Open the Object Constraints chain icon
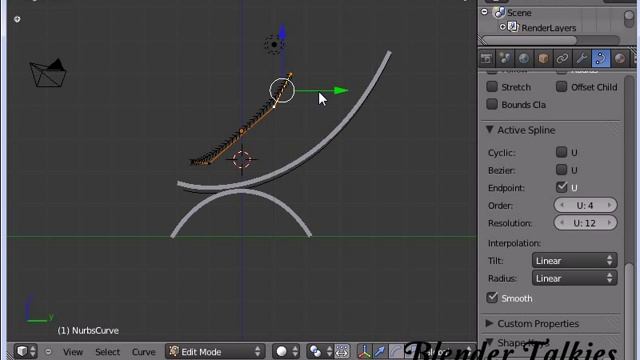The height and width of the screenshot is (360, 640). tap(562, 58)
